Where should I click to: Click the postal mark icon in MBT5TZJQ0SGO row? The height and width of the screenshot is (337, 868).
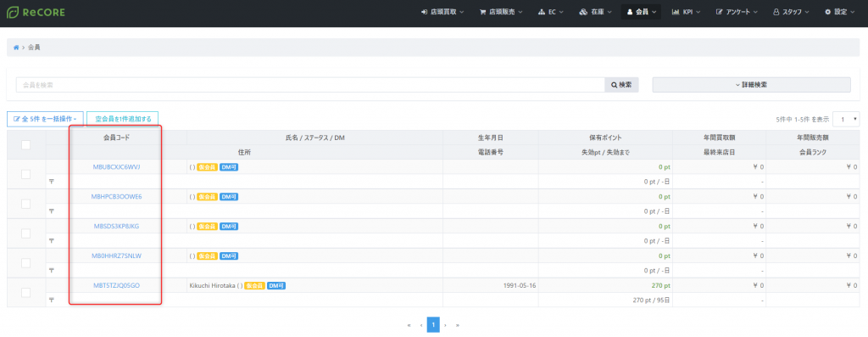[52, 300]
